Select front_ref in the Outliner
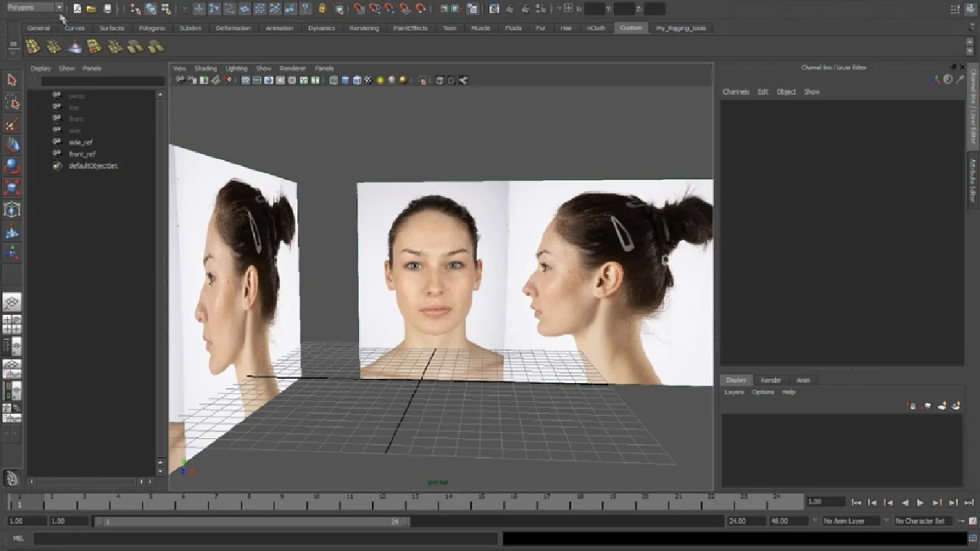This screenshot has width=980, height=551. pos(82,154)
